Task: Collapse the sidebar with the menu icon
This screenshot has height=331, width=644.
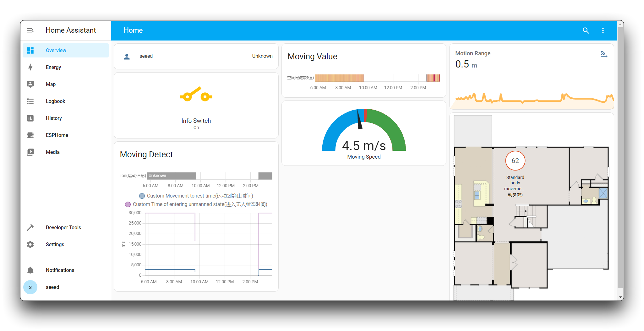Action: point(30,30)
